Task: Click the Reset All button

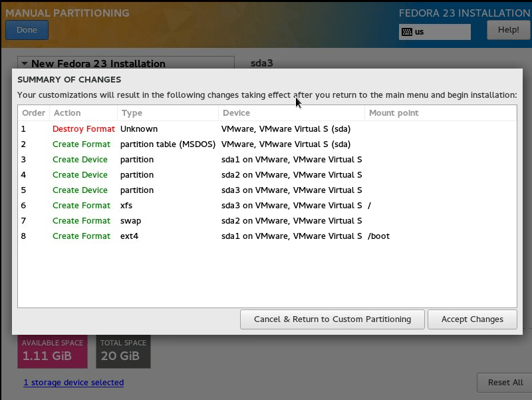Action: [x=505, y=382]
